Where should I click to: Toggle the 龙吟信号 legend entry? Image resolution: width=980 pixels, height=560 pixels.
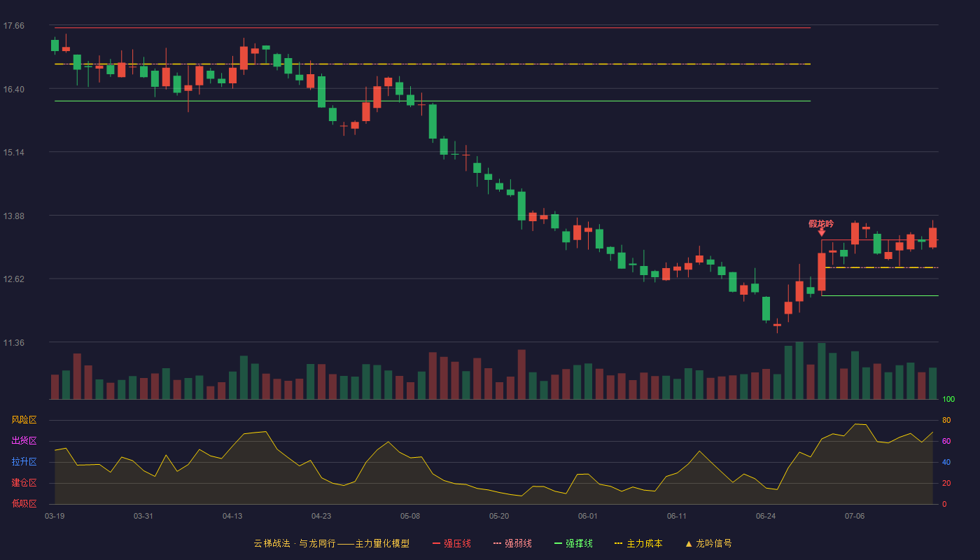pyautogui.click(x=708, y=543)
